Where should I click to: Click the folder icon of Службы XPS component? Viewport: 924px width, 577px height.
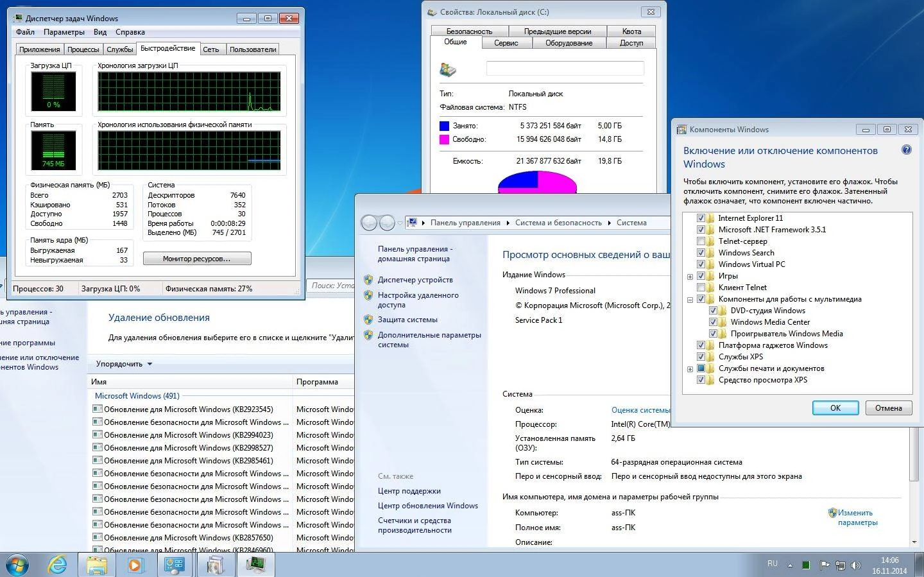(710, 357)
